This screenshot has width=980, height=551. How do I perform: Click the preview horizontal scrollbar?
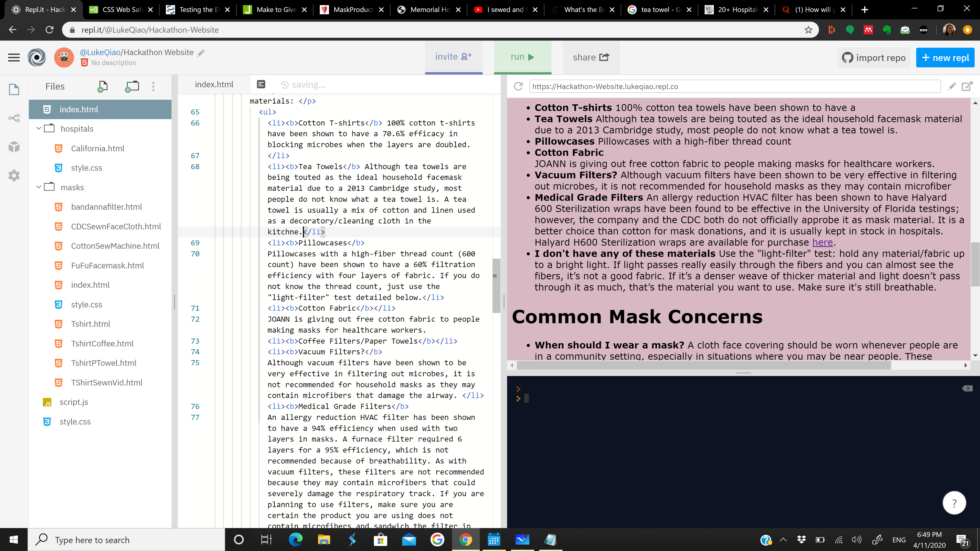tap(704, 366)
